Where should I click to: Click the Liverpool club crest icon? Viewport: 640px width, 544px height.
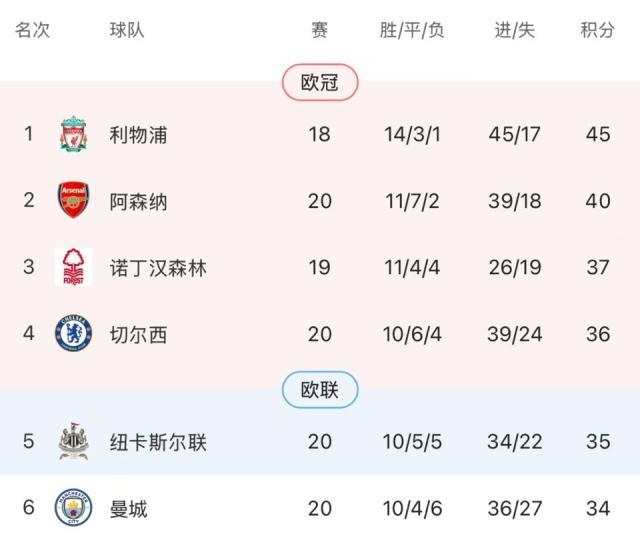pos(73,134)
